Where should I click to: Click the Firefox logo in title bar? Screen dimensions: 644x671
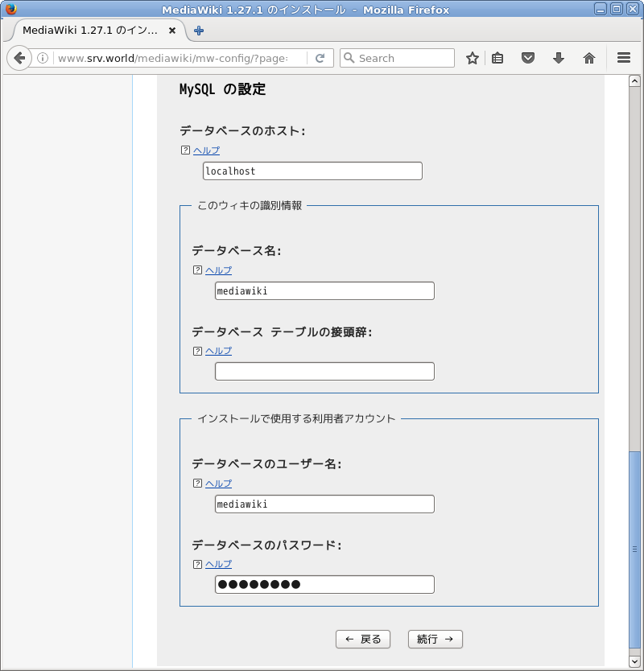point(10,9)
